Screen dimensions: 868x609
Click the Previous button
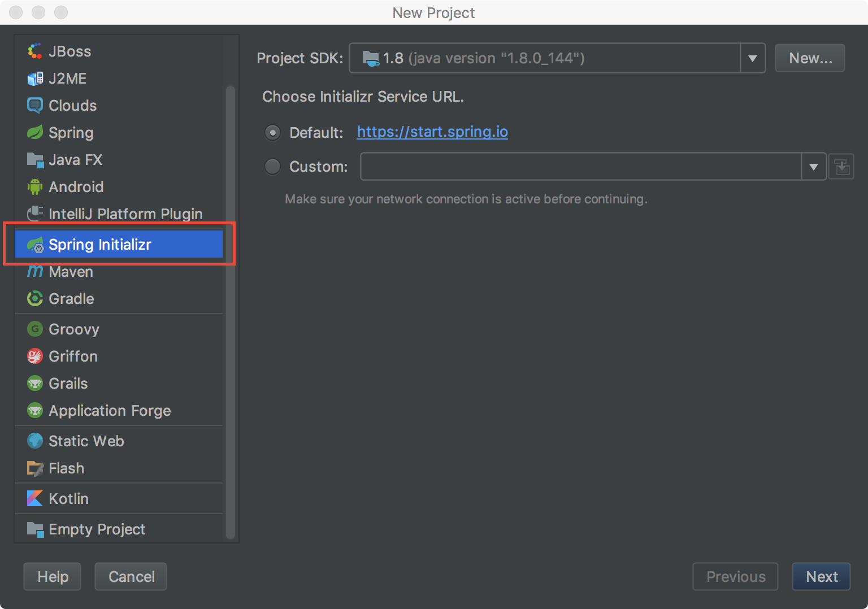(x=735, y=576)
